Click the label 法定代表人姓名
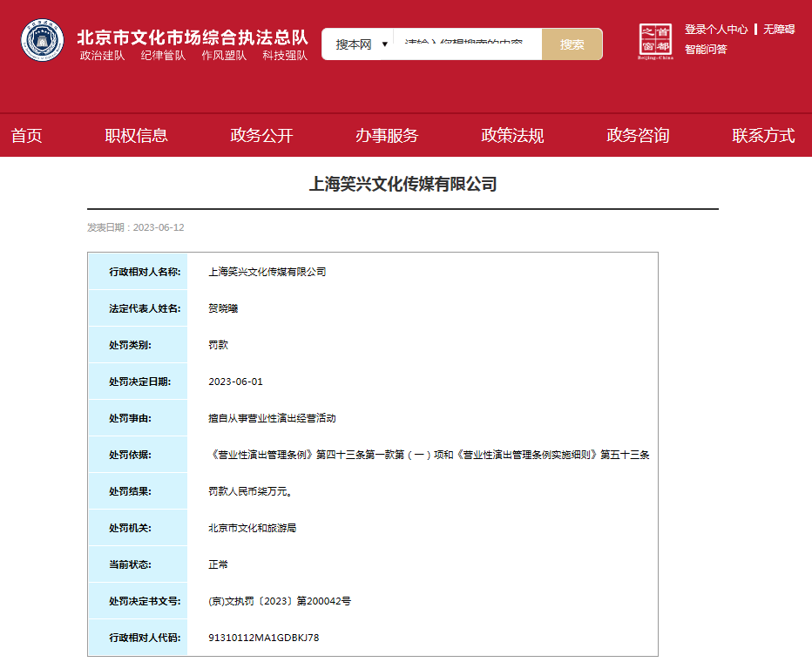812x662 pixels. tap(145, 308)
